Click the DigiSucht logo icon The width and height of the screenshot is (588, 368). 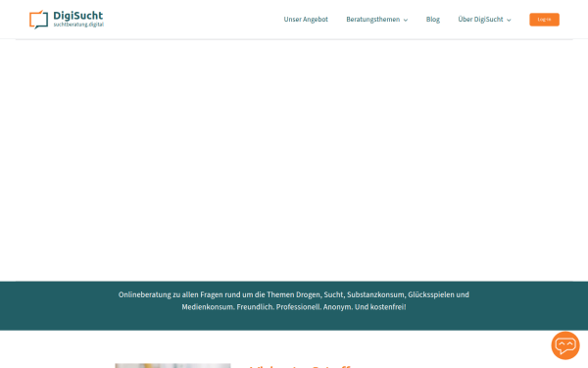point(38,20)
